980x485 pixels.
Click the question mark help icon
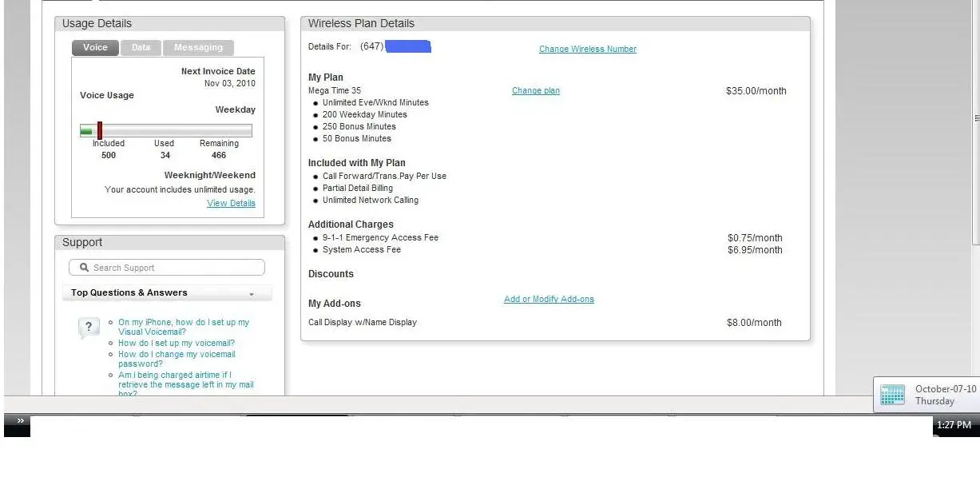tap(89, 327)
